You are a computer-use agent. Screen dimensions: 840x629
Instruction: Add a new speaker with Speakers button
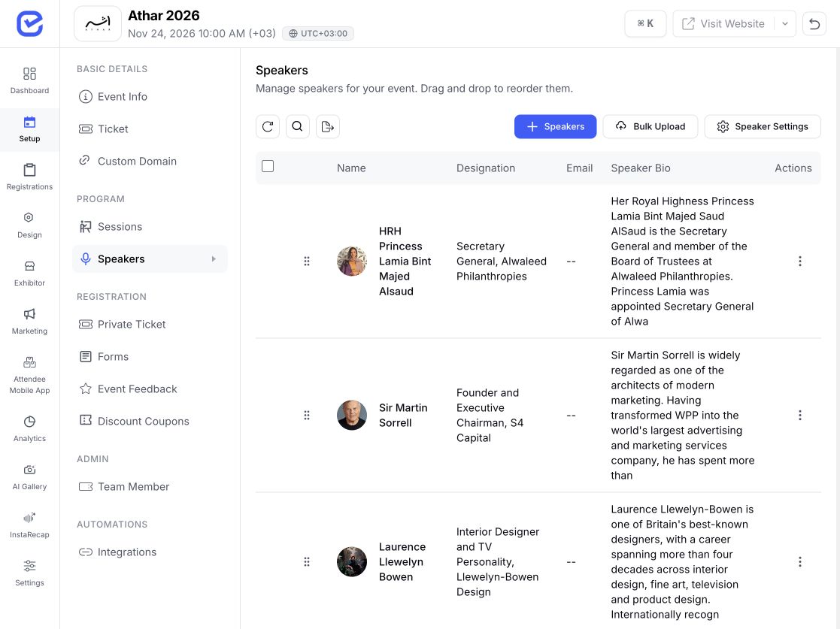pos(555,126)
